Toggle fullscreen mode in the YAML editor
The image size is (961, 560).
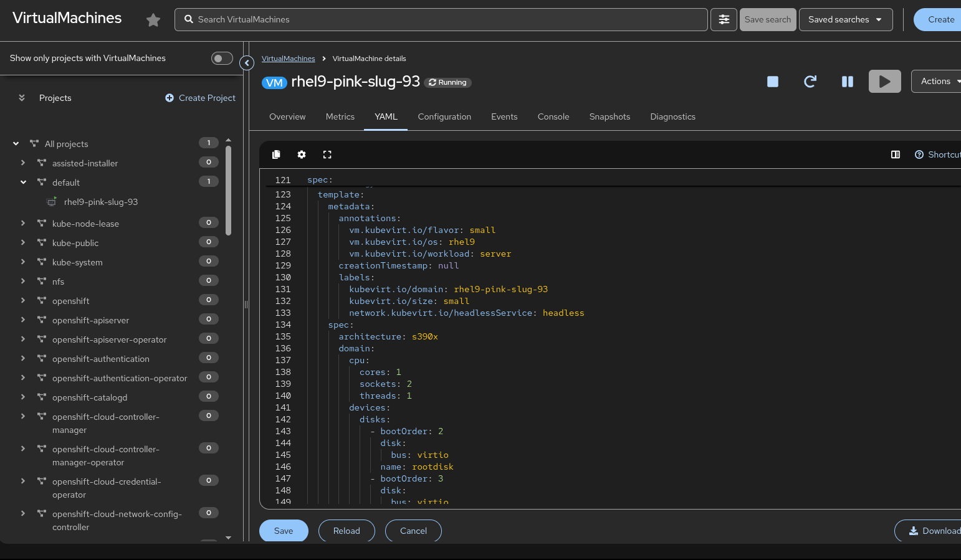point(327,154)
